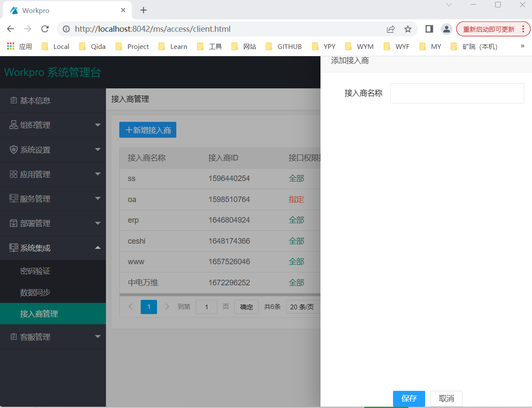This screenshot has height=408, width=532.
Task: Open new browser tab with plus icon
Action: tap(144, 10)
